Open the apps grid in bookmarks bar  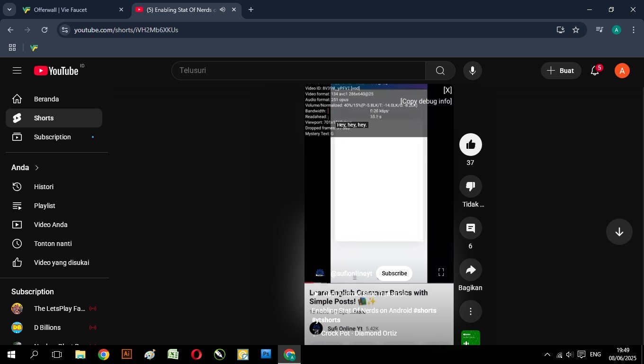12,47
